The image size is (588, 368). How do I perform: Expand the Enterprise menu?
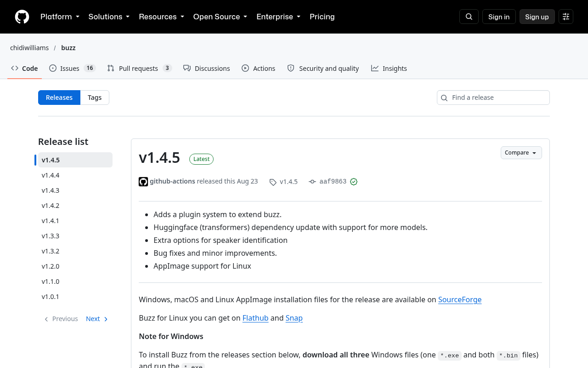(278, 17)
